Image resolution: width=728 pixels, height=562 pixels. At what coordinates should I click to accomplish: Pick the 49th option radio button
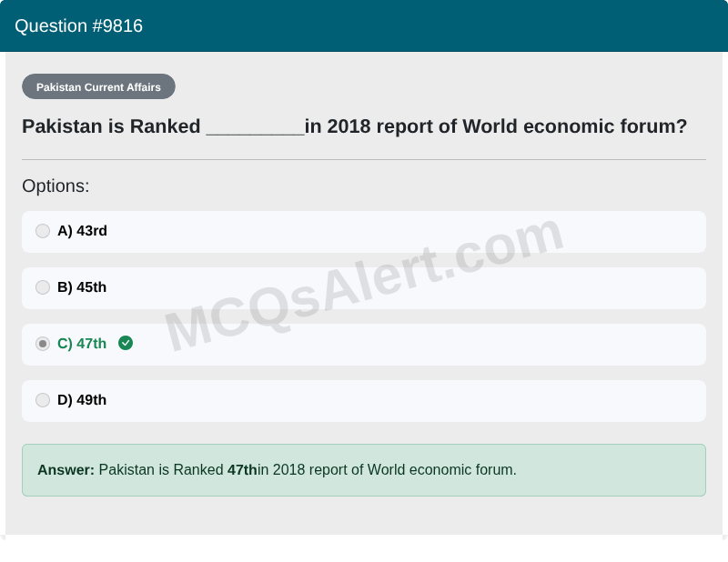(43, 400)
